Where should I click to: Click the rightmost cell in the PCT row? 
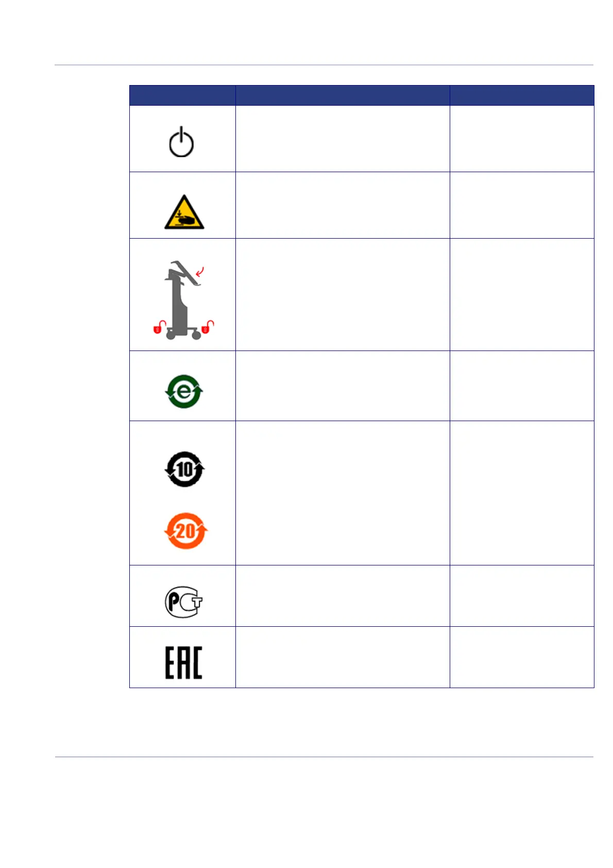coord(522,596)
